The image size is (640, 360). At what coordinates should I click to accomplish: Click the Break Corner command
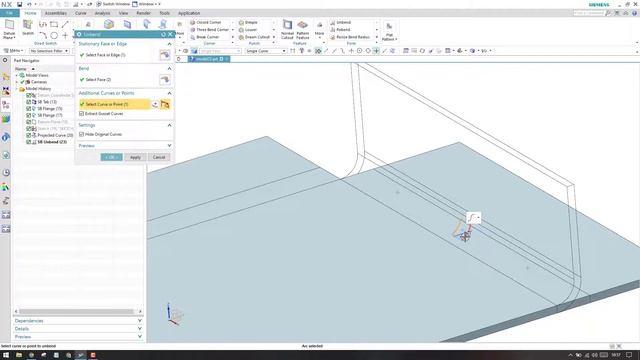[x=205, y=37]
